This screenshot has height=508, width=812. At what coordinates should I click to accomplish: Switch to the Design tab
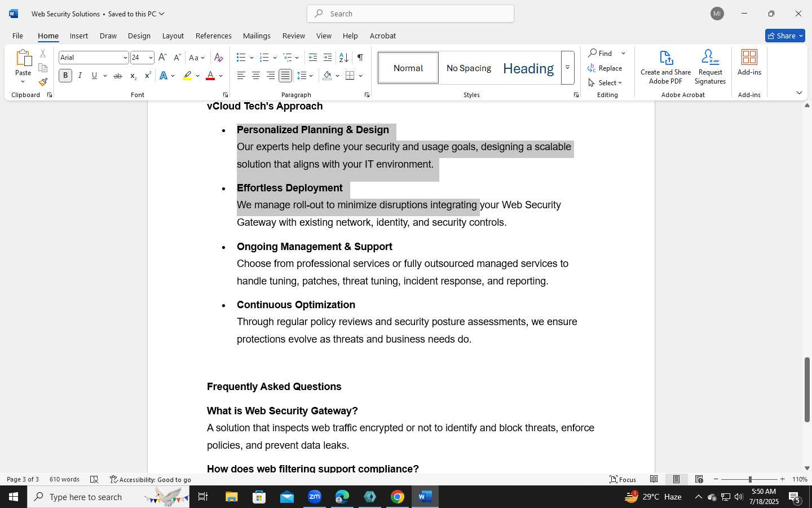[139, 36]
